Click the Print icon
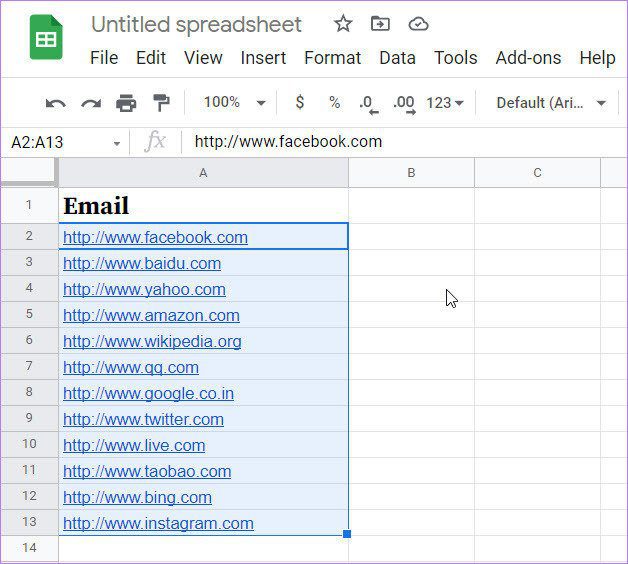 (x=126, y=103)
